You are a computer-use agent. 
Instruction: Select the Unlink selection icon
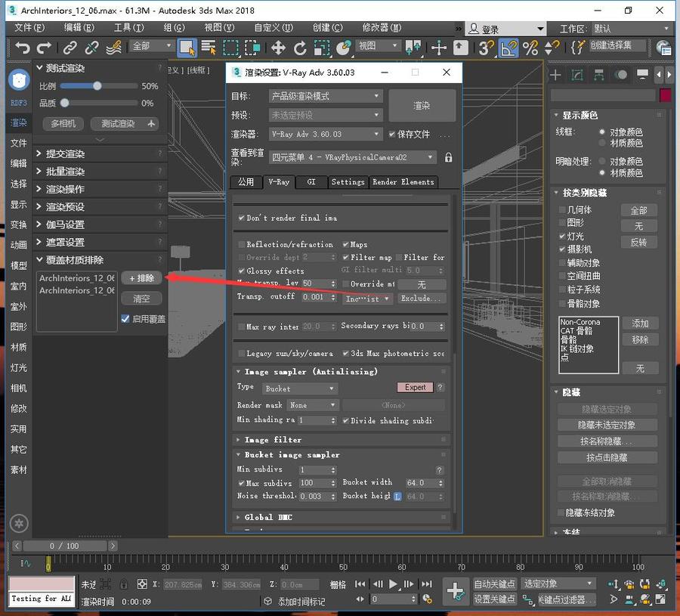[91, 48]
